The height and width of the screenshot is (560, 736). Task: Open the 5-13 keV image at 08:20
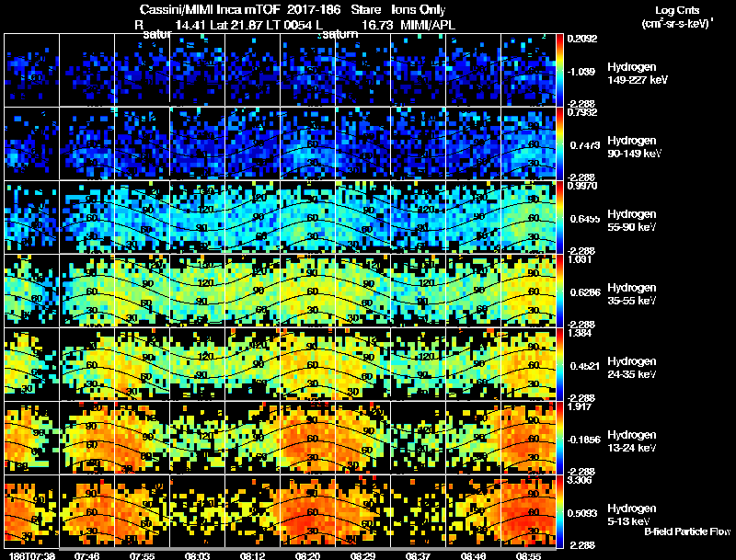(x=307, y=512)
